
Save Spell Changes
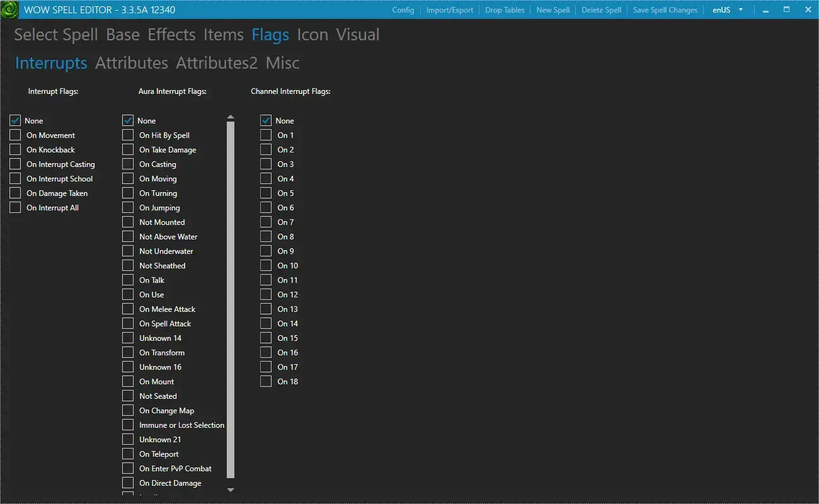[x=665, y=10]
